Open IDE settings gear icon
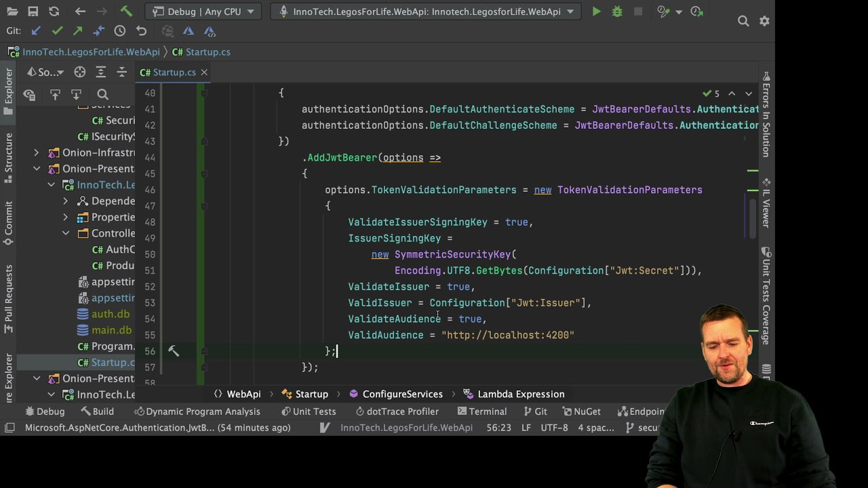 pyautogui.click(x=764, y=21)
